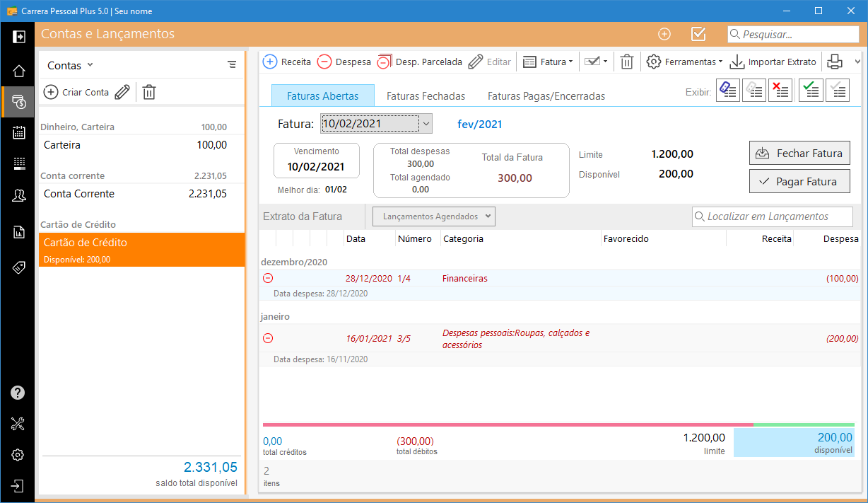Toggle the green checkmark list filter
The image size is (868, 503).
click(811, 90)
